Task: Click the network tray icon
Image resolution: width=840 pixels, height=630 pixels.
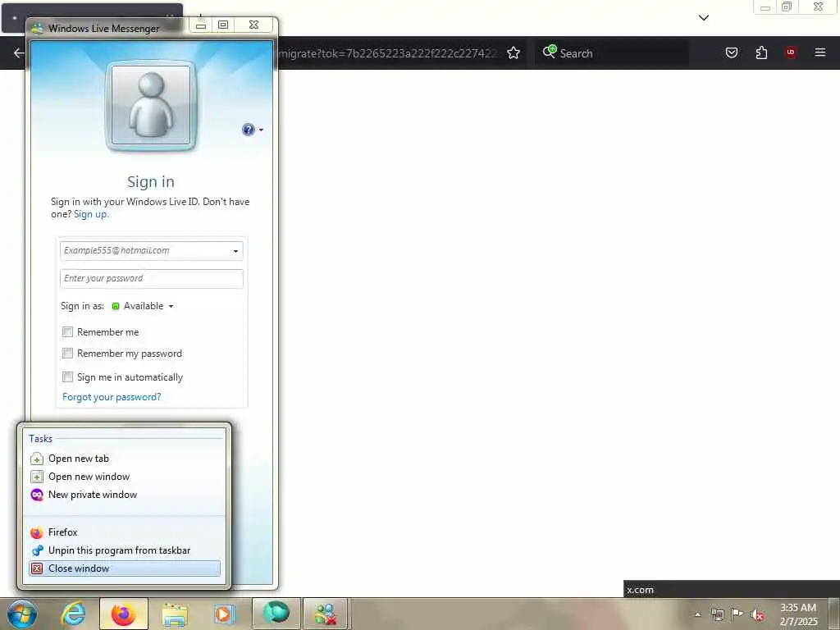Action: [x=718, y=614]
